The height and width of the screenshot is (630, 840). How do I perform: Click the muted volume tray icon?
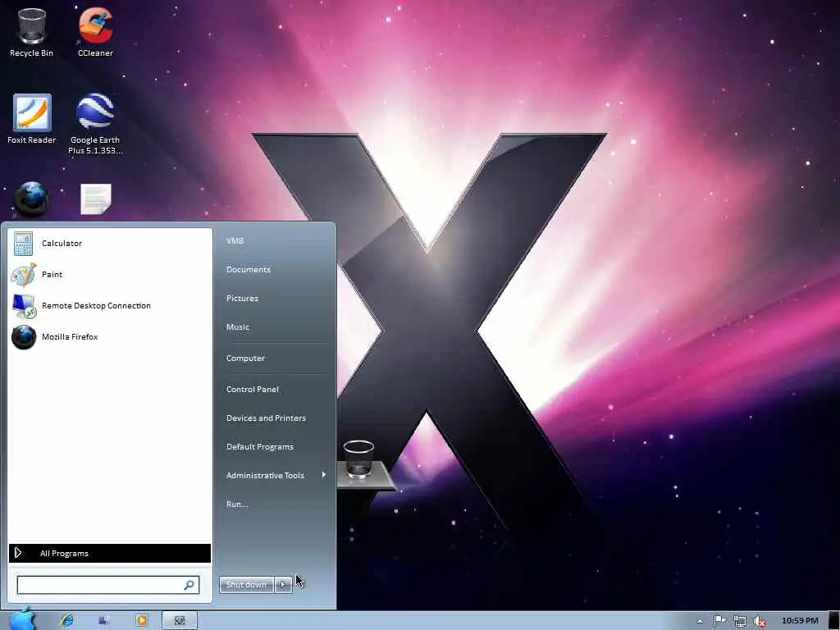(x=759, y=621)
